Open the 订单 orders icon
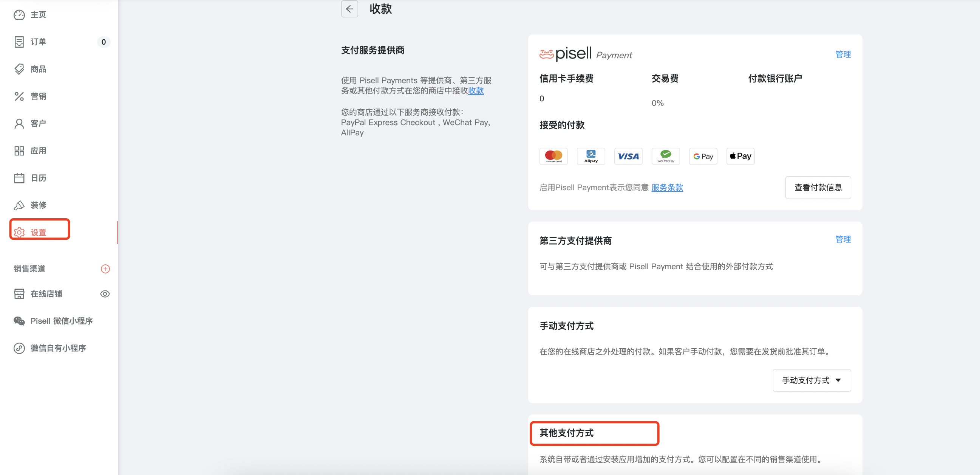 click(19, 42)
